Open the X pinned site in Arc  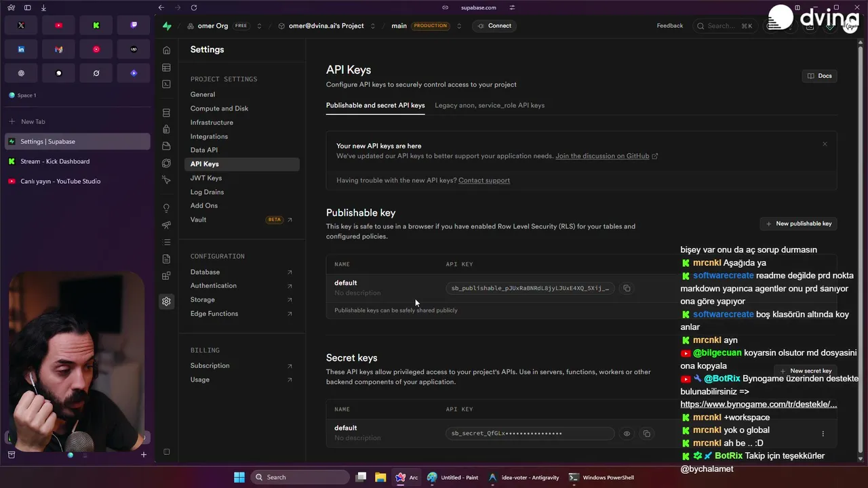tap(21, 25)
